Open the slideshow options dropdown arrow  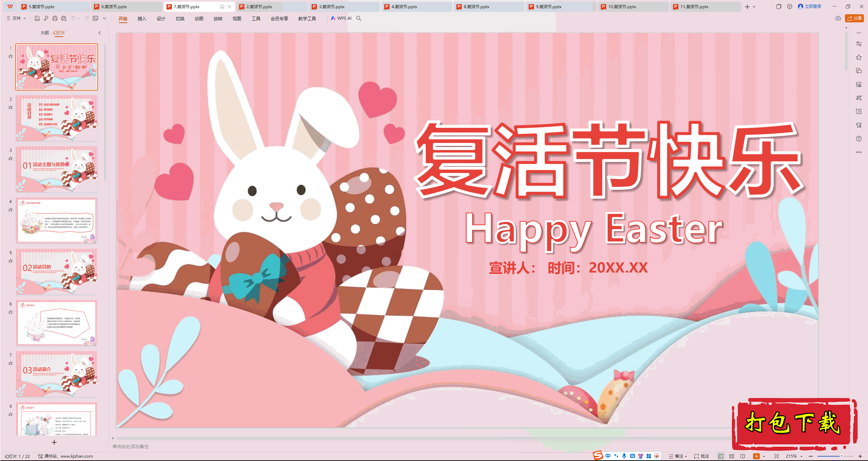coord(764,456)
